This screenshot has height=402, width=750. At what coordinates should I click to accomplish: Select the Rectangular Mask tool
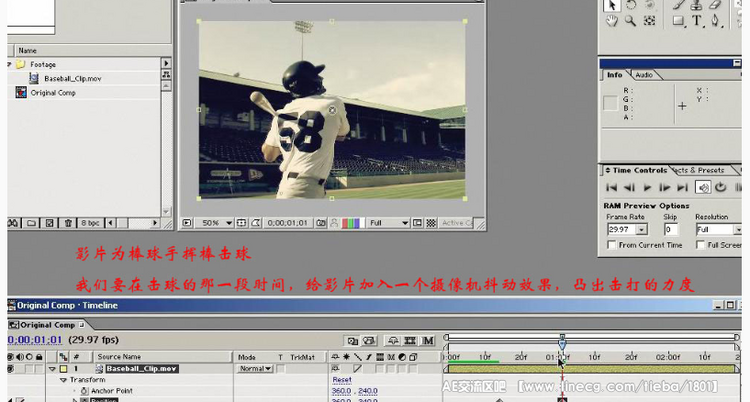(678, 21)
